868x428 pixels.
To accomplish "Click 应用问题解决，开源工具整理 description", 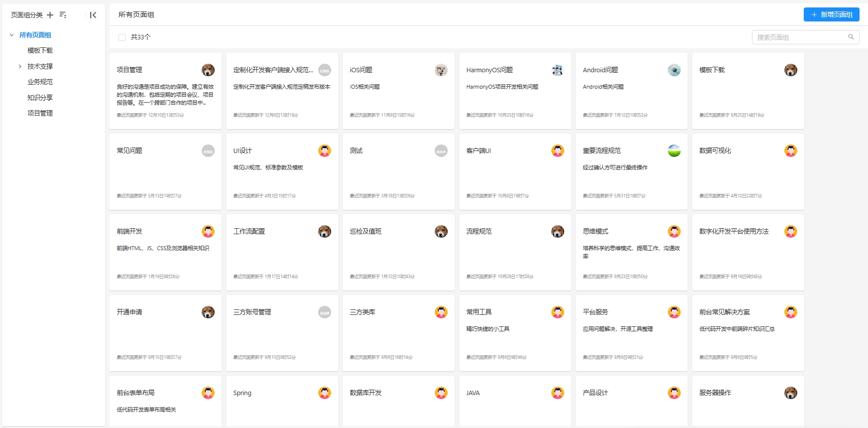I will 618,329.
